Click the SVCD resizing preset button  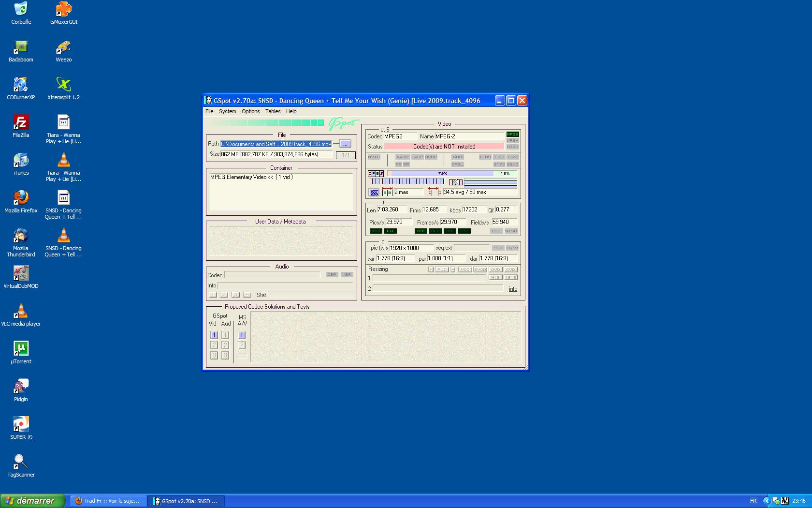480,269
